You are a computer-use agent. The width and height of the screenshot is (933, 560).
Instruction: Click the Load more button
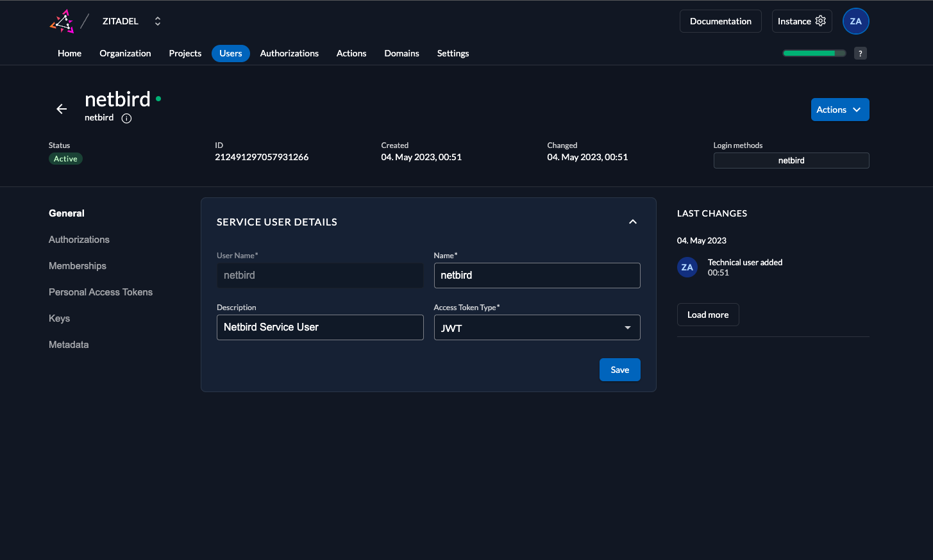click(x=707, y=315)
